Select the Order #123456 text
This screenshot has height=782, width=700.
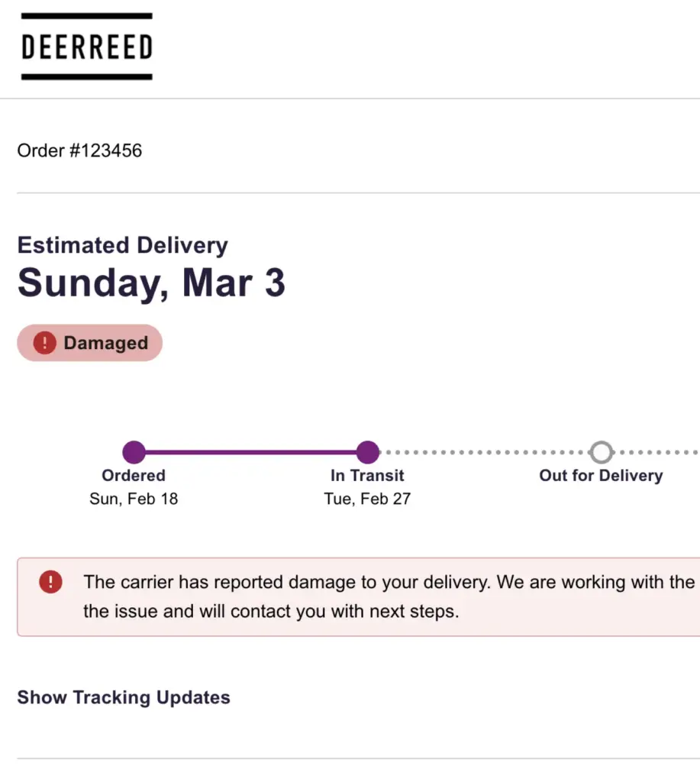point(79,150)
